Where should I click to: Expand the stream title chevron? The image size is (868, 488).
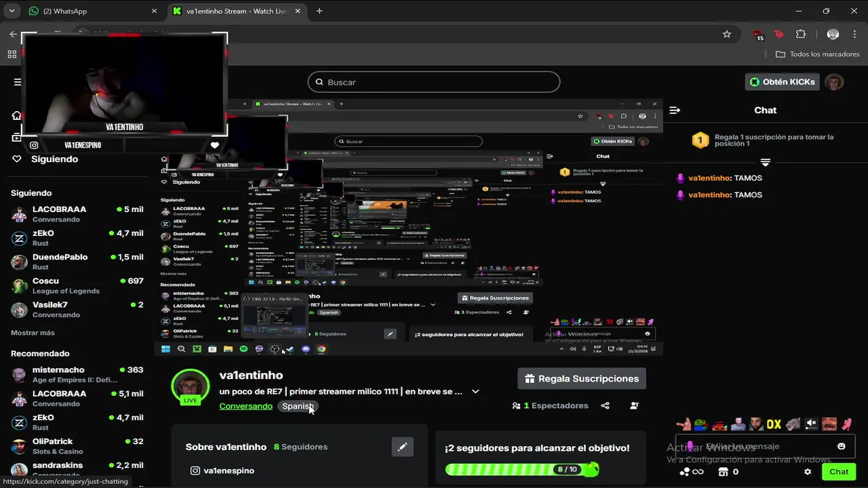[475, 391]
